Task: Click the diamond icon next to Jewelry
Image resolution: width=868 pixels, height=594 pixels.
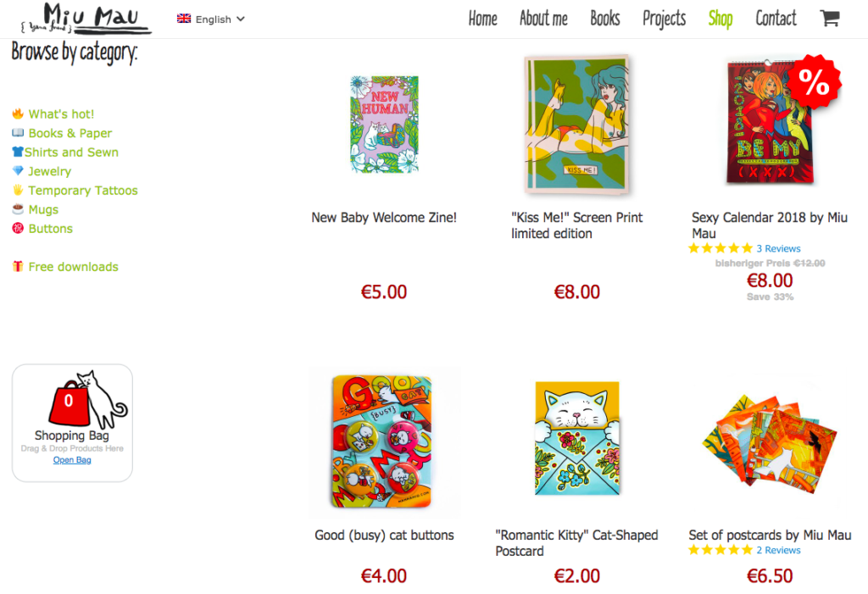Action: (18, 170)
